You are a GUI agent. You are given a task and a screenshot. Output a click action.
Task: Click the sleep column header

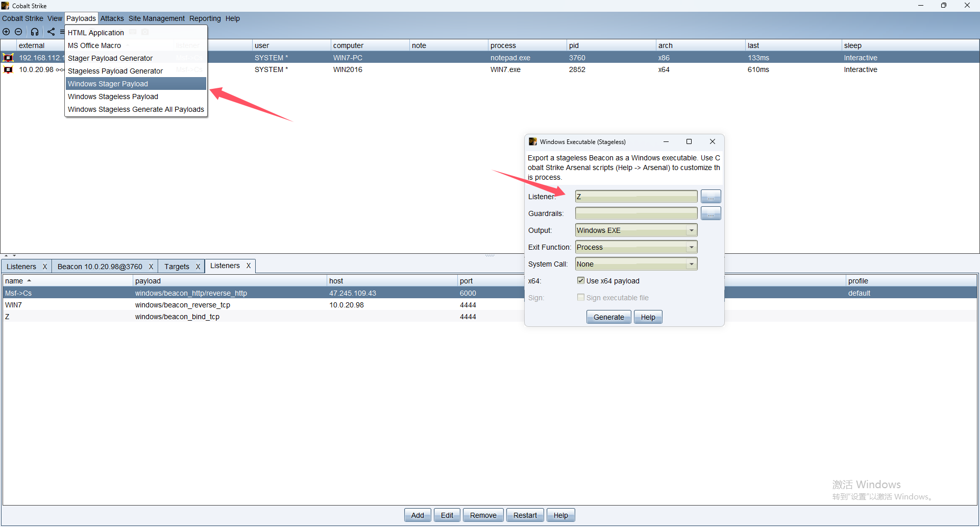[x=910, y=45]
